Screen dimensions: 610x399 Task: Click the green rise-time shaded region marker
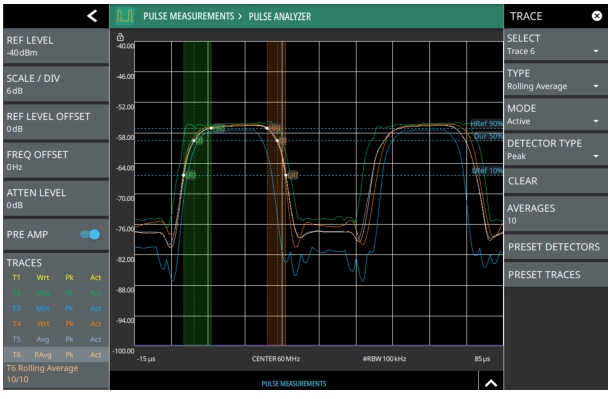pyautogui.click(x=197, y=193)
